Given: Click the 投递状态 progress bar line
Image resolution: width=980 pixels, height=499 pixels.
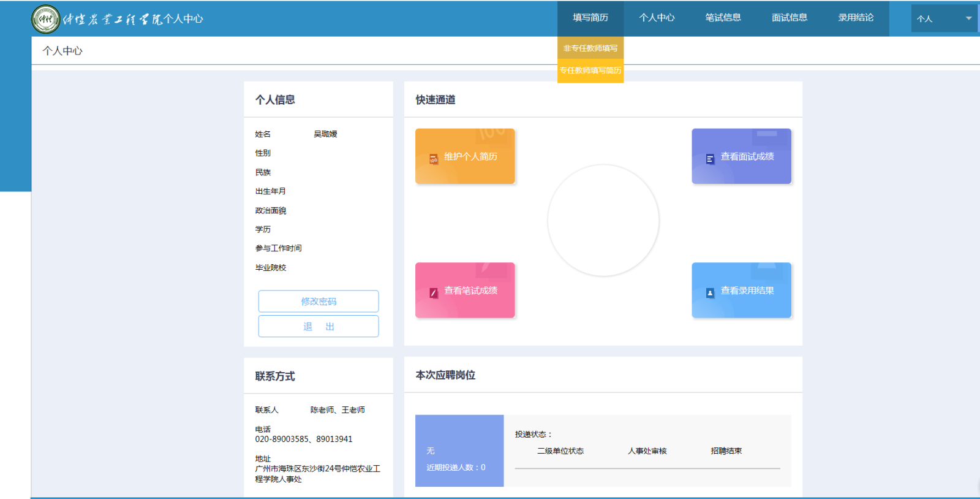Looking at the screenshot, I should point(647,468).
